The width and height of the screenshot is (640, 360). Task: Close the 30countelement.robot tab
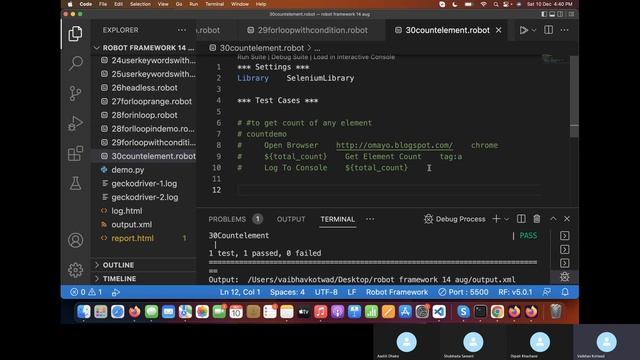pos(498,30)
